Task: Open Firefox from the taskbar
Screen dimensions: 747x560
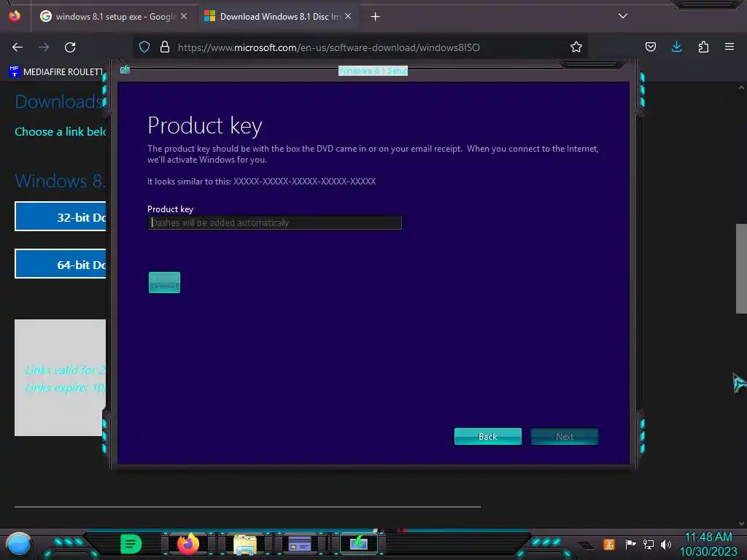Action: pos(188,543)
